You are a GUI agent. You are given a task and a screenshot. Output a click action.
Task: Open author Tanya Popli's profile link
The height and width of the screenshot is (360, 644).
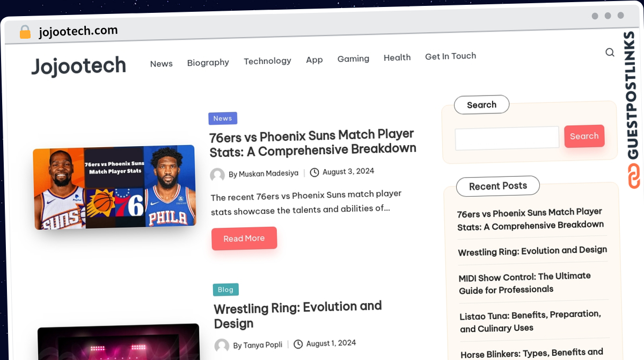[x=263, y=345]
